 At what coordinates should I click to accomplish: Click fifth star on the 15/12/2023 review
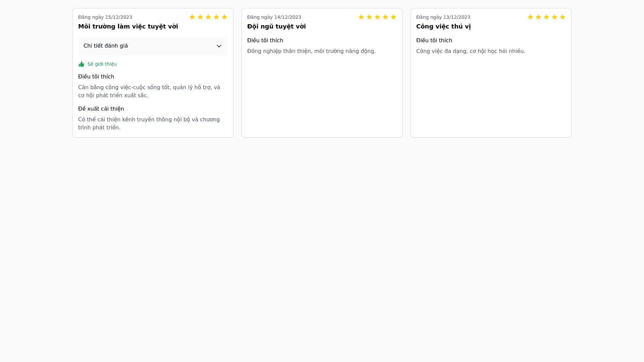pyautogui.click(x=224, y=17)
